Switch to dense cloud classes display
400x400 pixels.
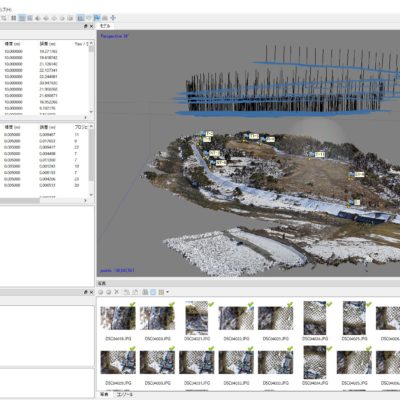pos(30,18)
